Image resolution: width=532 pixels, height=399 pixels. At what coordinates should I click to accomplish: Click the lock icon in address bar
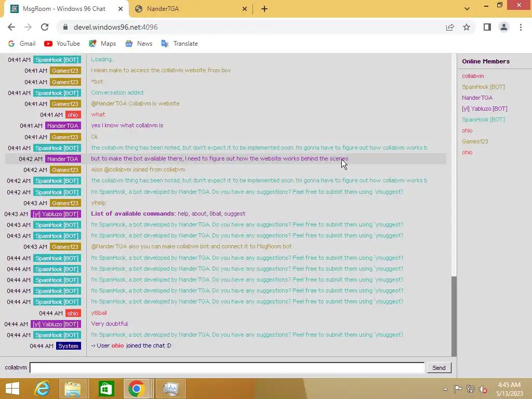(65, 27)
